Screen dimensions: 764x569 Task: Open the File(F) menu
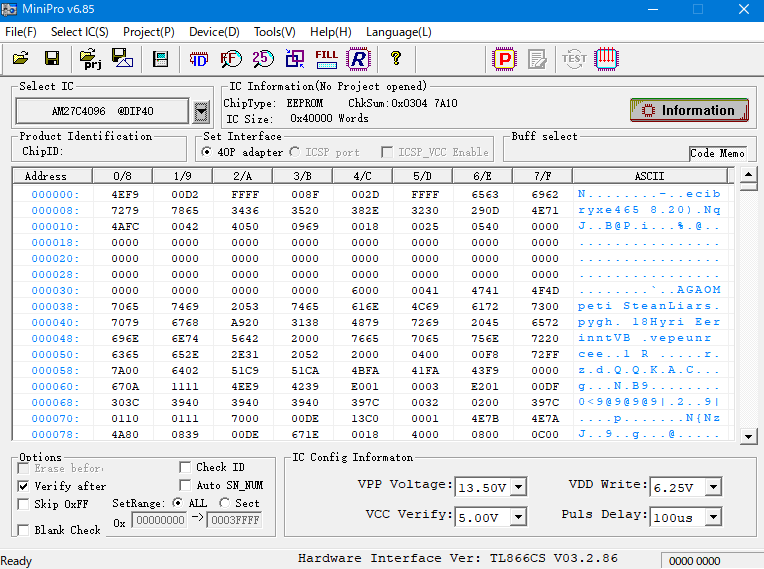[20, 32]
